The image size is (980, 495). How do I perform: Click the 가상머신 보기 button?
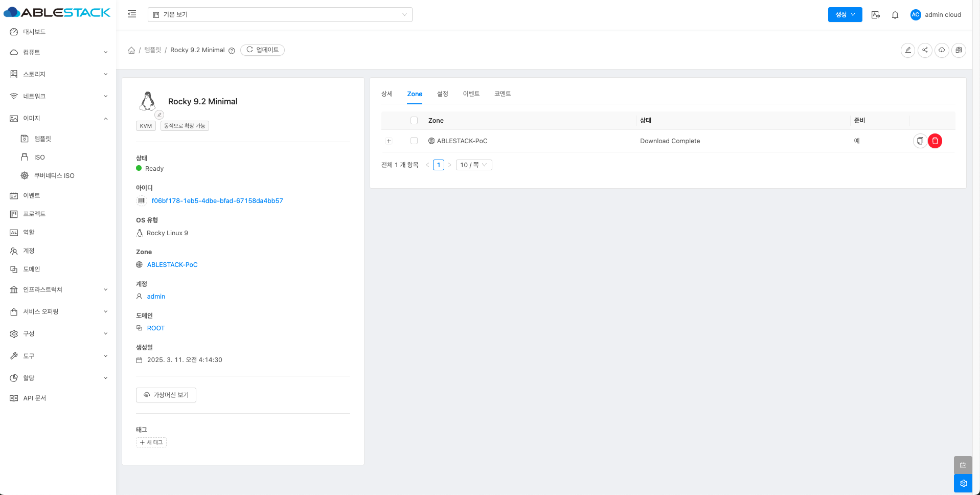point(166,395)
